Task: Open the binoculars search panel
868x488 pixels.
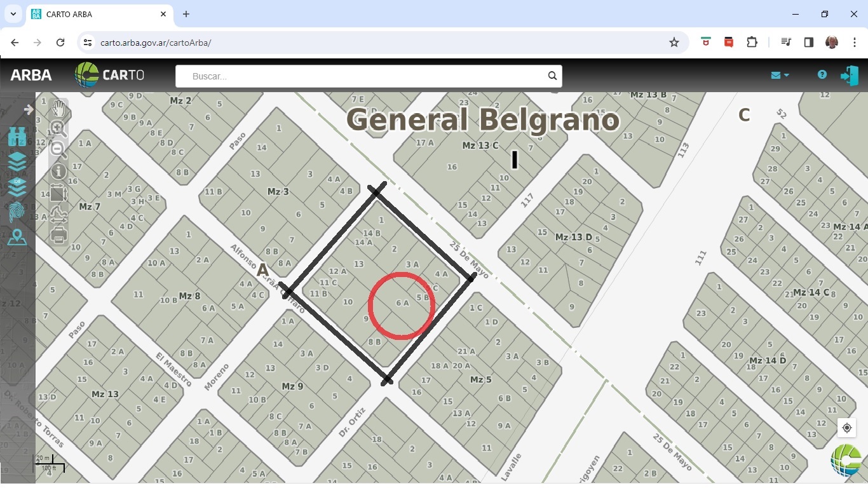Action: [x=17, y=137]
